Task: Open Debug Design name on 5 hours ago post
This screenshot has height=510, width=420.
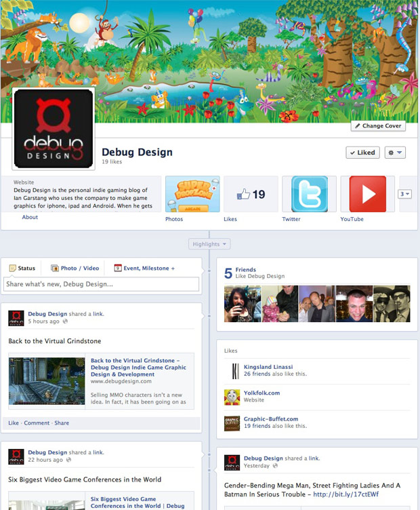Action: pos(47,314)
